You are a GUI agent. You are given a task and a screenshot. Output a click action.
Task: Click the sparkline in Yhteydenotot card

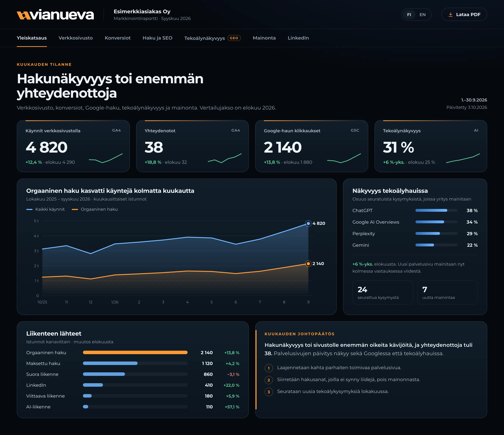225,158
